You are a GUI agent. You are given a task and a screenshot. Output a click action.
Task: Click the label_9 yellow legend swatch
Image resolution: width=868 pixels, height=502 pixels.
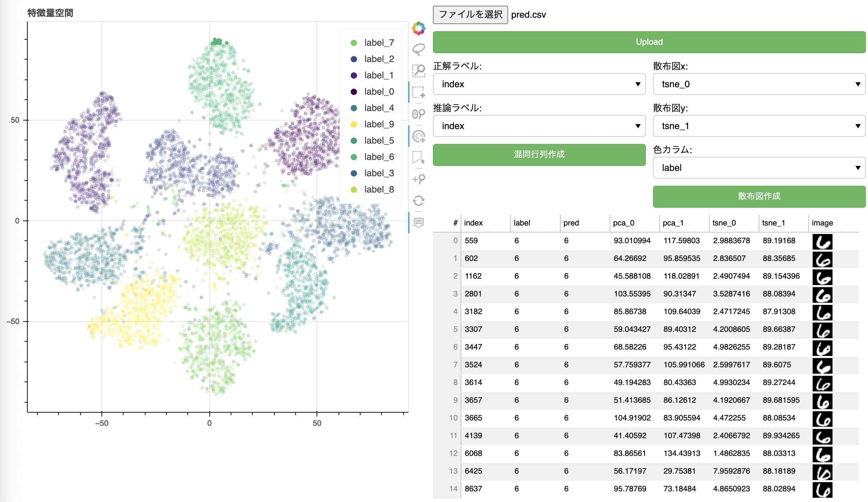[354, 124]
